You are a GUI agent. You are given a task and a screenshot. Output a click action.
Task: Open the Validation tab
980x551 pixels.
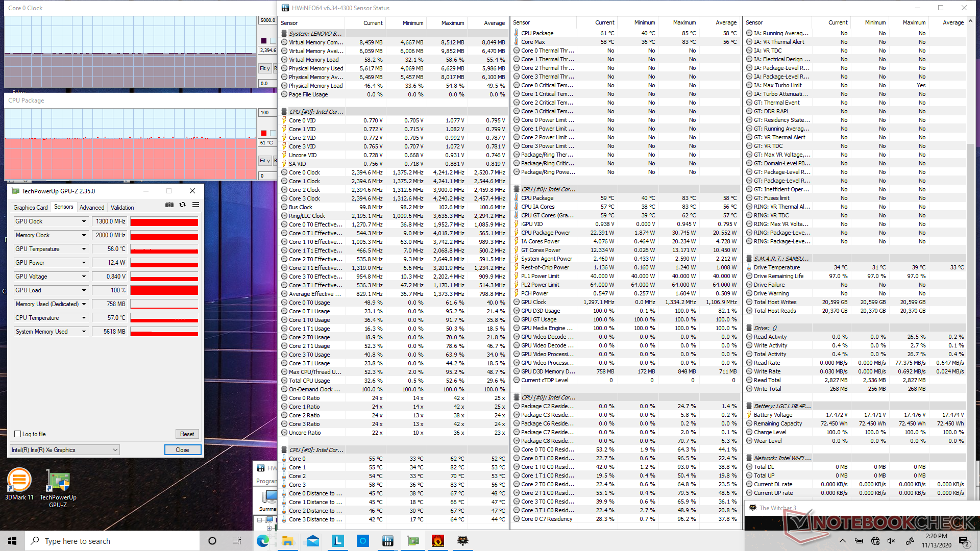coord(122,208)
